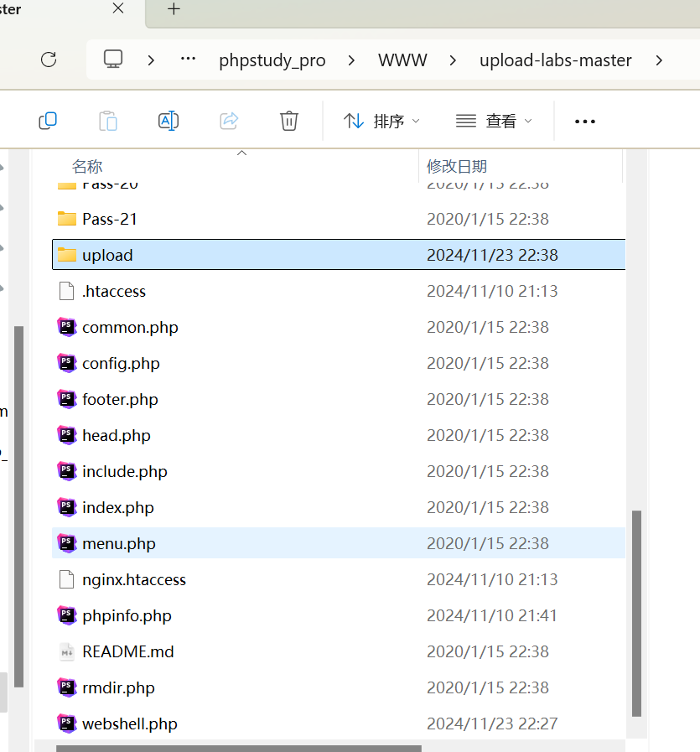
Task: Expand chevron after upload-labs-master breadcrumb
Action: point(659,60)
